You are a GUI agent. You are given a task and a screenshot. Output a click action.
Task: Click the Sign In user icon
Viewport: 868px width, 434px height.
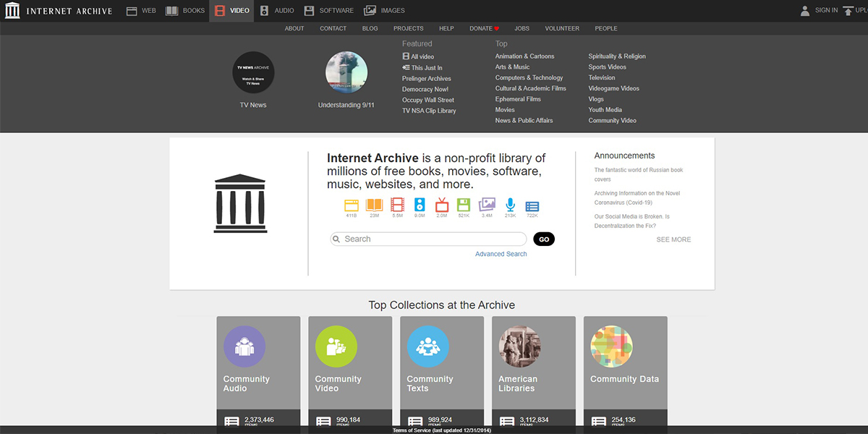[x=805, y=11]
